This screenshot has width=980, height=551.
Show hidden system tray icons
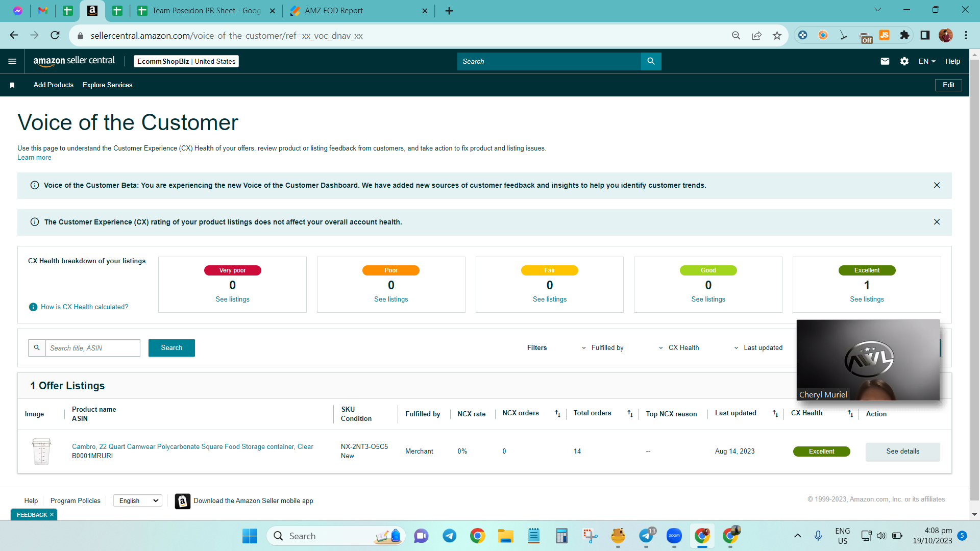[x=797, y=536]
